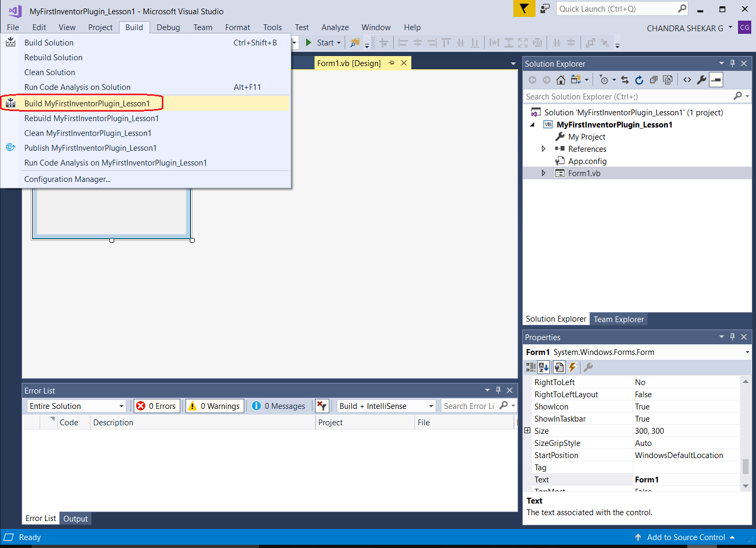Switch Properties panel to Events view
This screenshot has height=548, width=756.
[x=573, y=367]
